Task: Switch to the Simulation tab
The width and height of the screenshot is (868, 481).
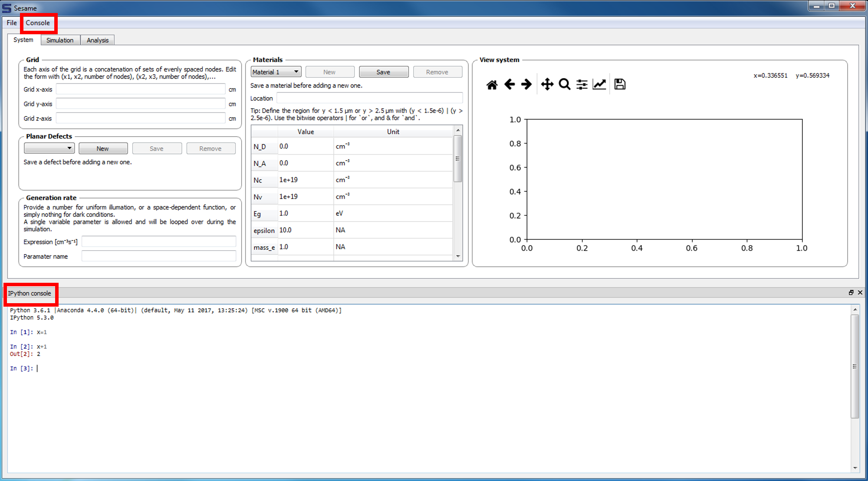Action: pyautogui.click(x=60, y=40)
